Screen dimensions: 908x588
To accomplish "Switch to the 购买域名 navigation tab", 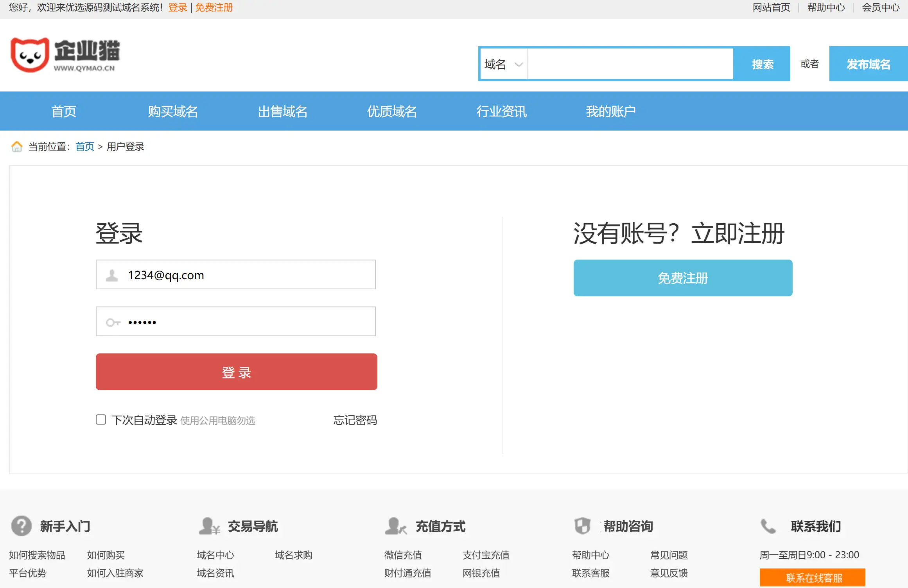I will (x=172, y=111).
